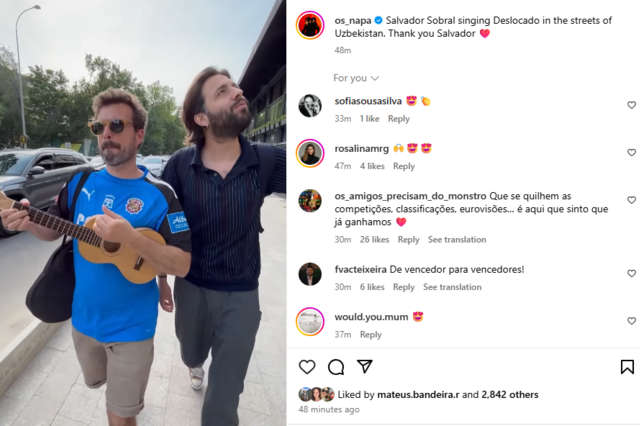Like rosalinamrg's comment heart
The height and width of the screenshot is (426, 640).
click(631, 153)
